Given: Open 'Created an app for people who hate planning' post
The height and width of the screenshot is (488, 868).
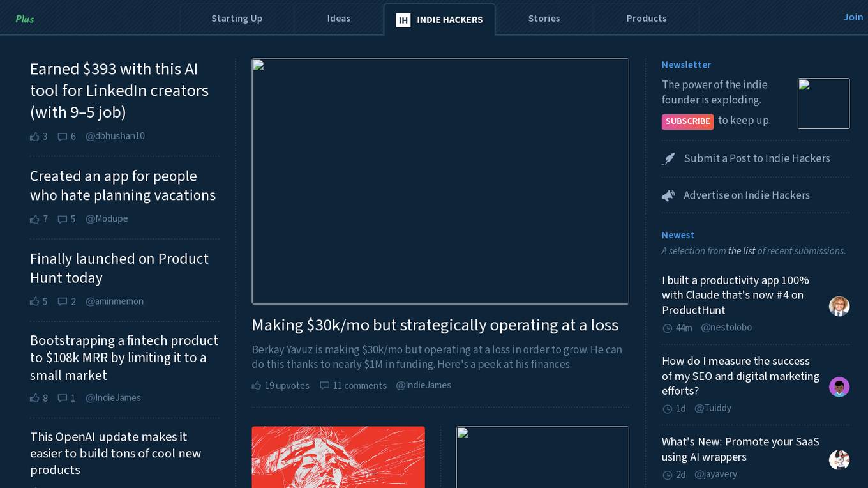Looking at the screenshot, I should point(123,185).
